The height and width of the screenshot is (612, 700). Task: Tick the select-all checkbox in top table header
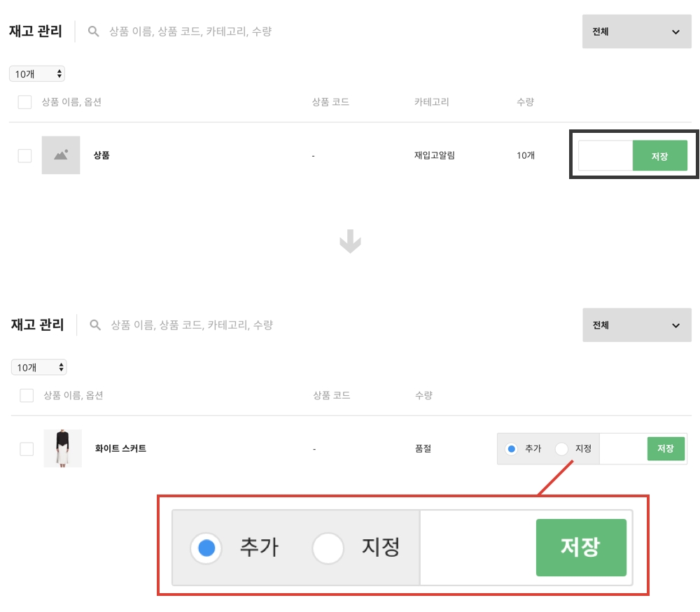point(25,102)
